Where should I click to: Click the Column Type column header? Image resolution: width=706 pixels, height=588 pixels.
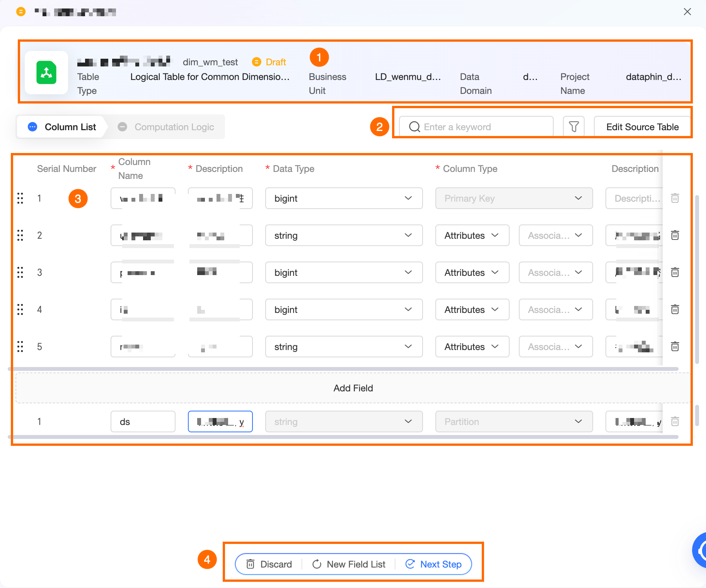pos(470,168)
